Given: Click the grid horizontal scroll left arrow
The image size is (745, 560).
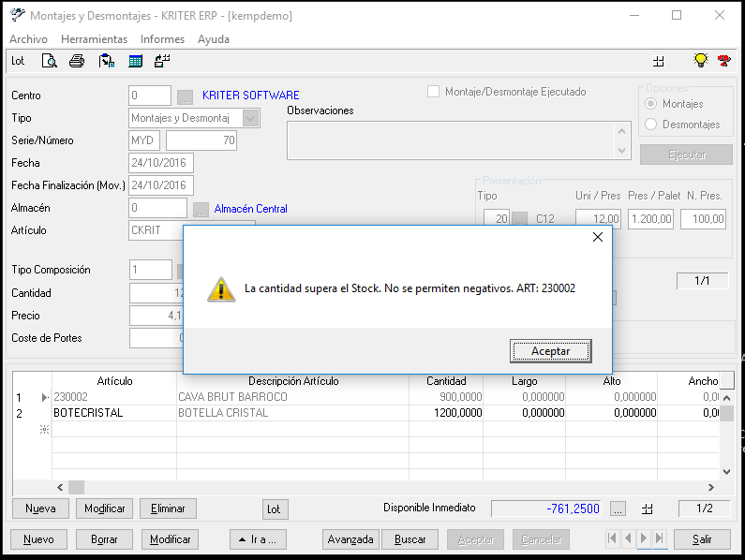Looking at the screenshot, I should [60, 487].
